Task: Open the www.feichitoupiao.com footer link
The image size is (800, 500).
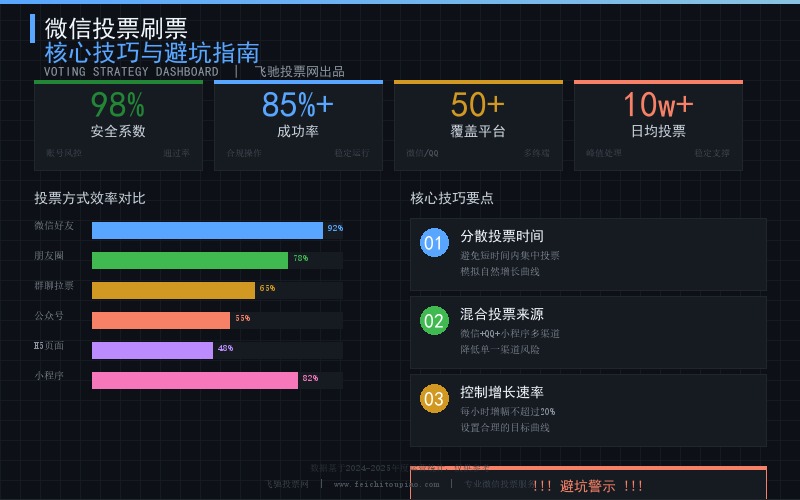Action: tap(386, 484)
